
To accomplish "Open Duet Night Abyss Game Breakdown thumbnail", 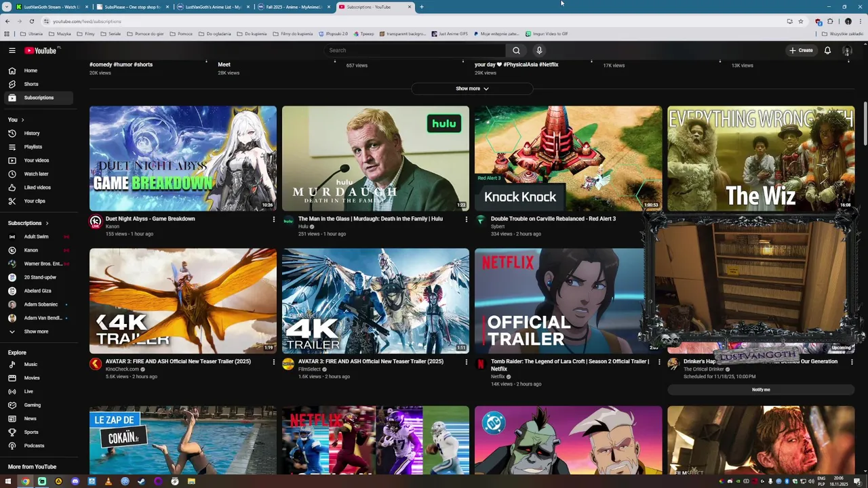I will point(183,159).
